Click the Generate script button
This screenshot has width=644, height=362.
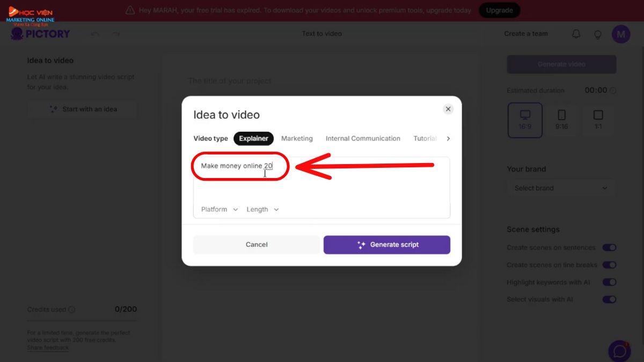pyautogui.click(x=387, y=245)
